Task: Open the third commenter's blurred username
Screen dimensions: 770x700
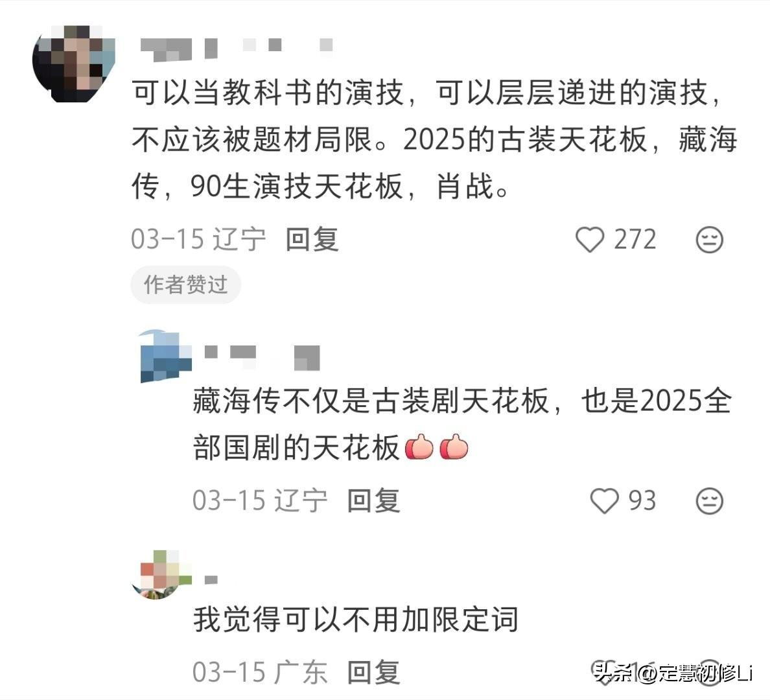Action: click(211, 580)
